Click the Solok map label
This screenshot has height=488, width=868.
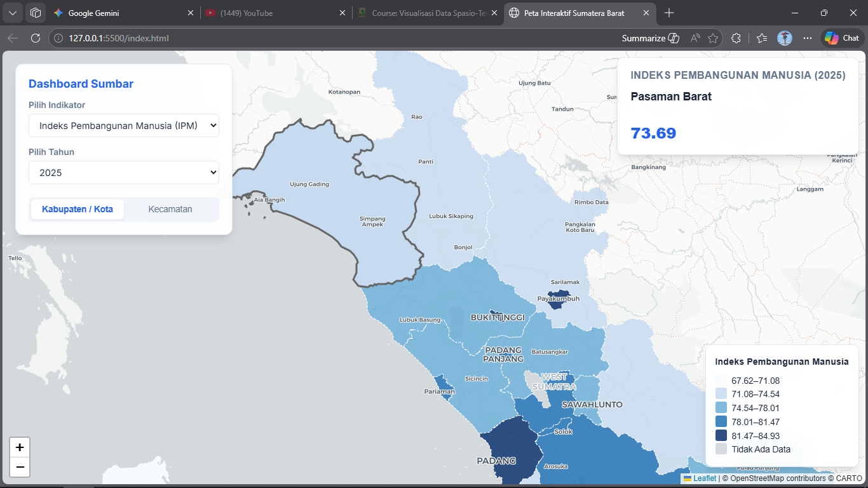(563, 431)
